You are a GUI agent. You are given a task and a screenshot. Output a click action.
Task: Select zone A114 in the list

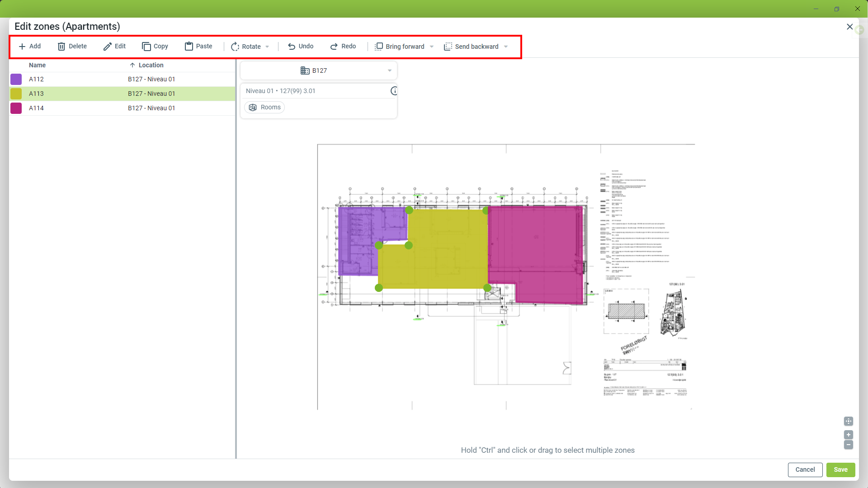37,108
